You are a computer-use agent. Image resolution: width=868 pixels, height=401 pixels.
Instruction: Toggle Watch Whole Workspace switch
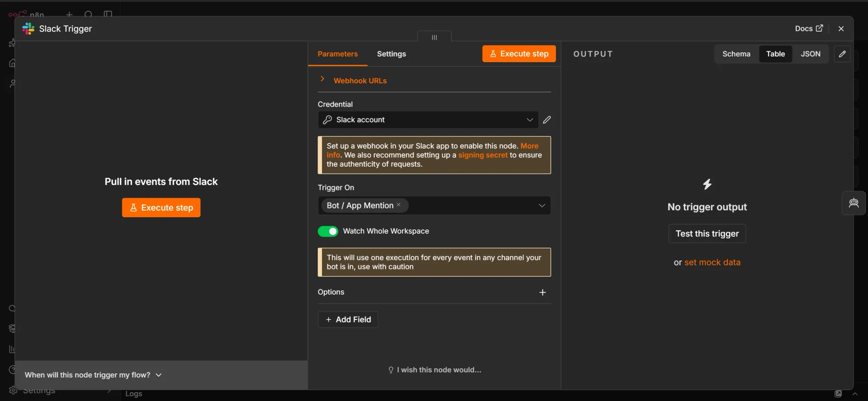pos(328,232)
